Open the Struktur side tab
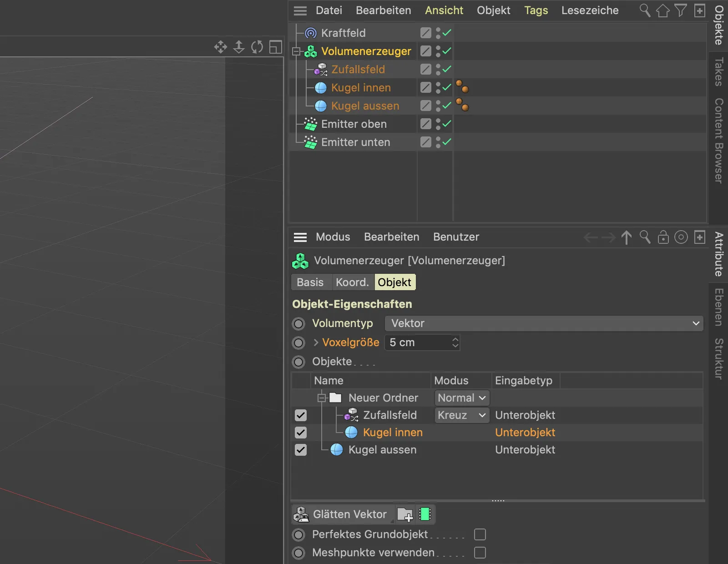 [x=719, y=359]
